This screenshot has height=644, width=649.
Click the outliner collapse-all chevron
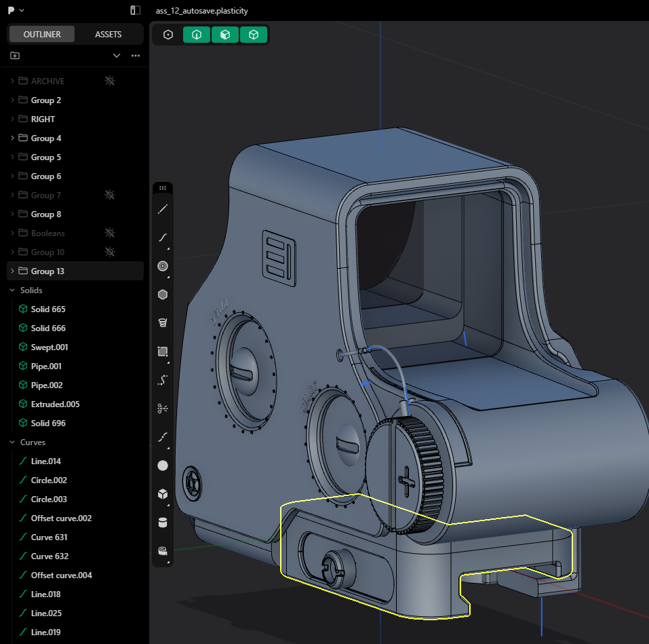coord(117,56)
